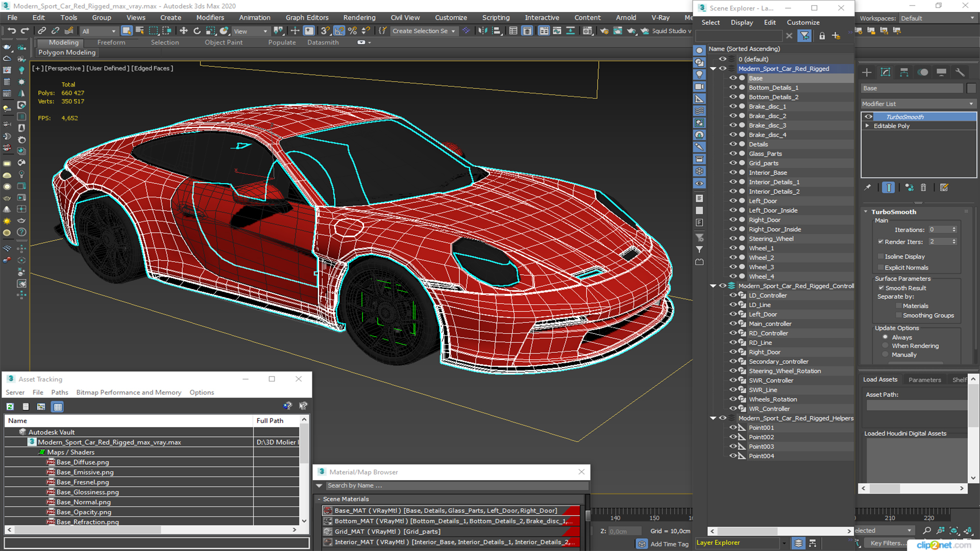Click the Undo icon in main toolbar
The image size is (980, 551).
[x=11, y=31]
